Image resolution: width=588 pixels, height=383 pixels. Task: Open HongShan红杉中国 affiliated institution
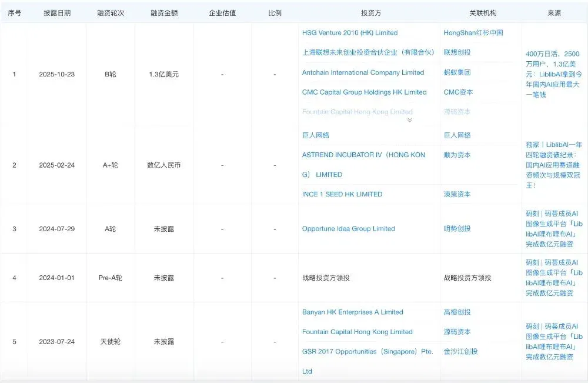473,32
